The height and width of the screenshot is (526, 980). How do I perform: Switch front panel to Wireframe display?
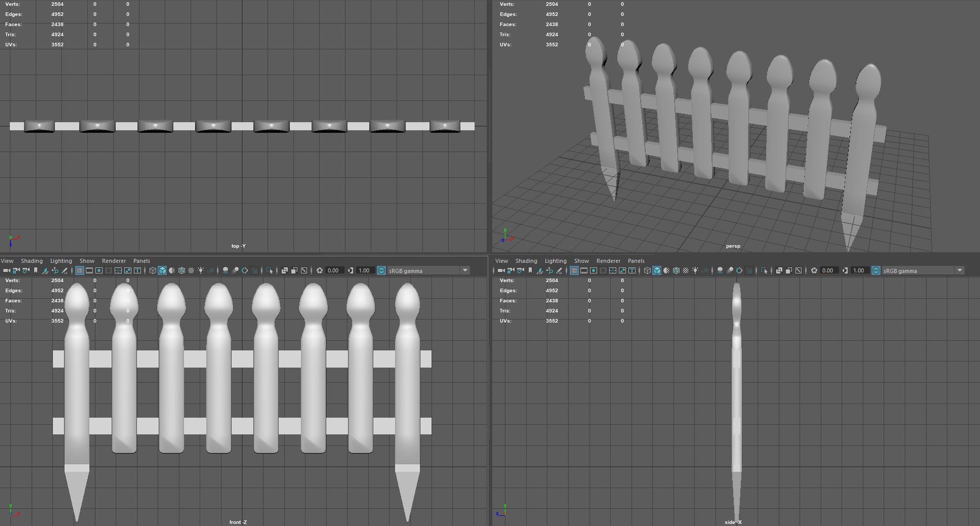(153, 270)
